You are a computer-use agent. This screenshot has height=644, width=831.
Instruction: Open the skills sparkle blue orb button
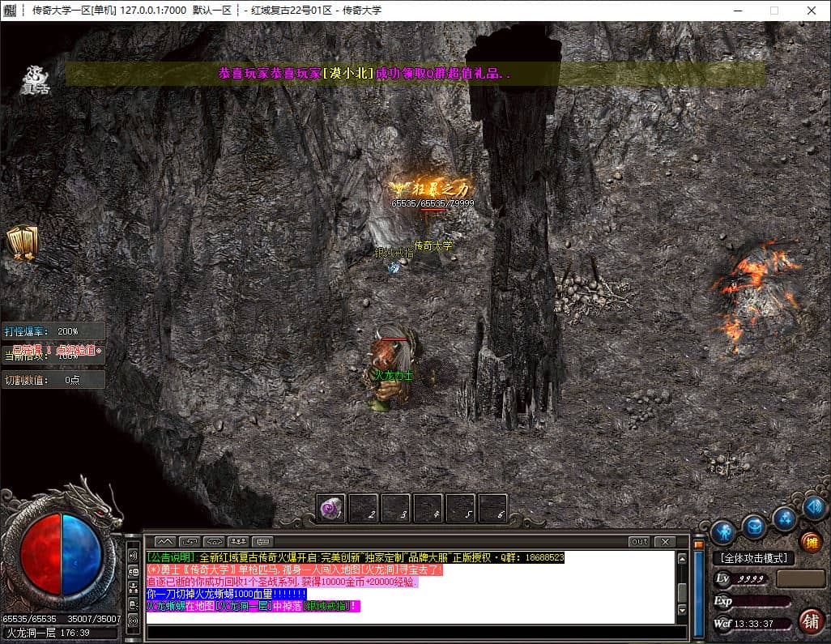pos(785,518)
